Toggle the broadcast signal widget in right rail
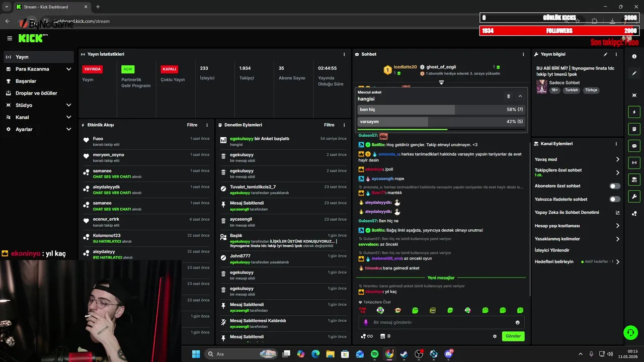Screen dimensions: 644x362 pos(634,162)
